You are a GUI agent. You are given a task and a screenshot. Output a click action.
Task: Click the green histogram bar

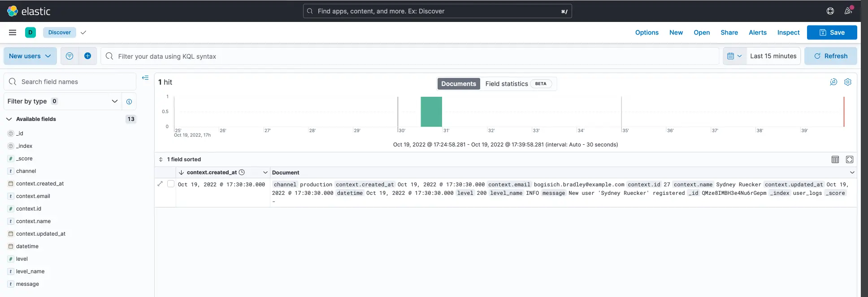pyautogui.click(x=431, y=112)
